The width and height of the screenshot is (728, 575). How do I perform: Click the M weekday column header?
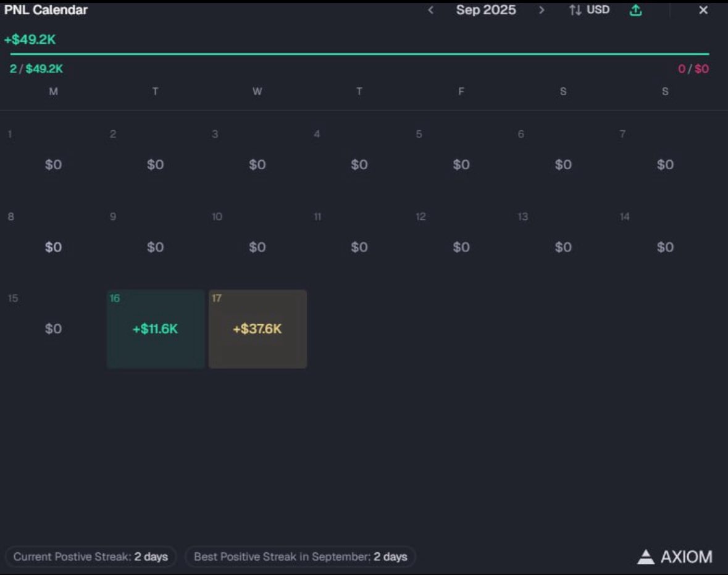53,91
